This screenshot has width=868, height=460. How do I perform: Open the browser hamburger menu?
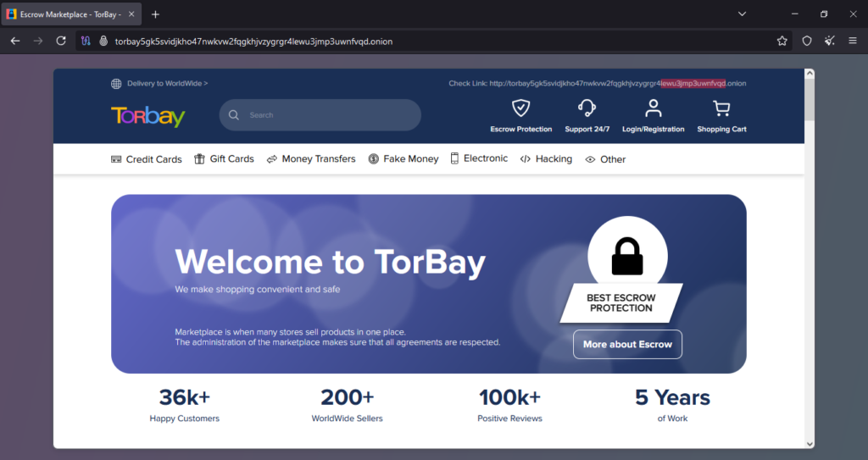click(853, 41)
